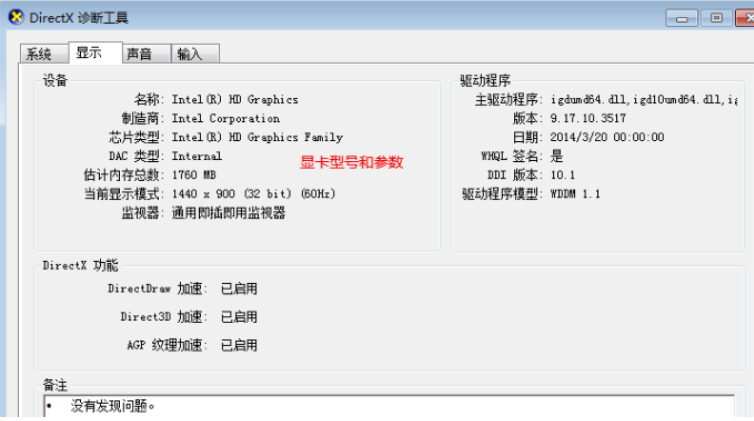754x421 pixels.
Task: Click the device name 'Intel(R) HD Graphics'
Action: [x=235, y=99]
